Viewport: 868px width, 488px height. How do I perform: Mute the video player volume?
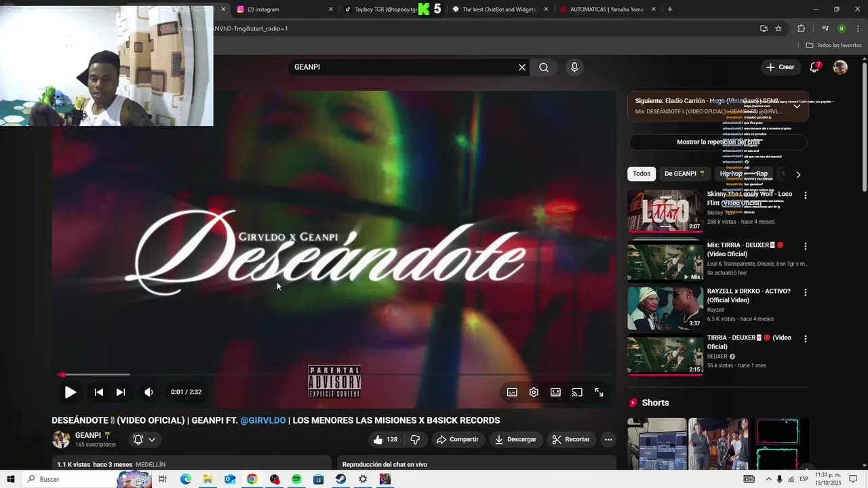(149, 392)
